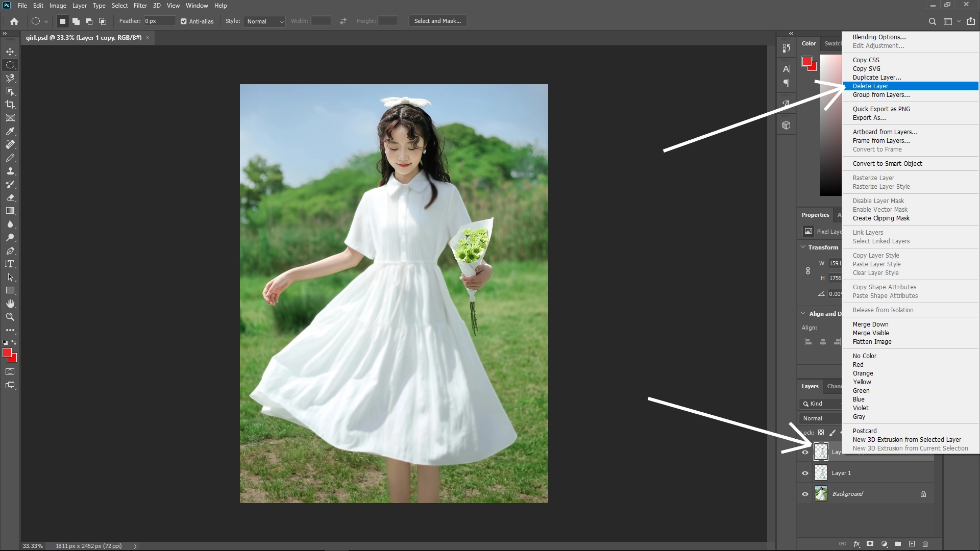Open the blend mode dropdown in Layers panel

(819, 418)
